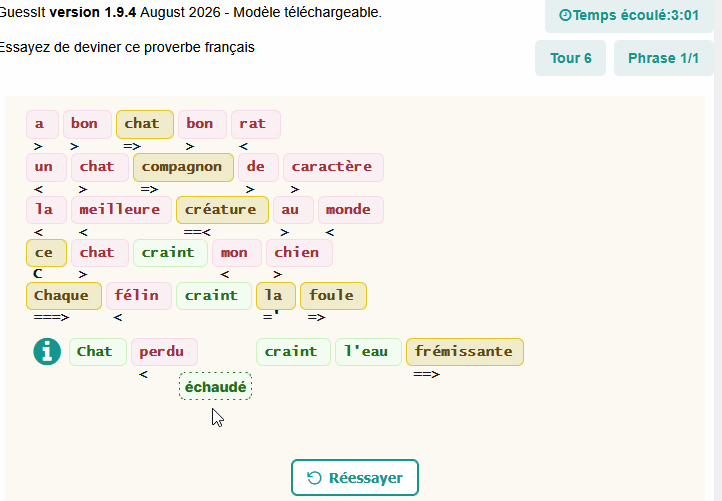Click the red 'caractère' word chip

pos(333,167)
